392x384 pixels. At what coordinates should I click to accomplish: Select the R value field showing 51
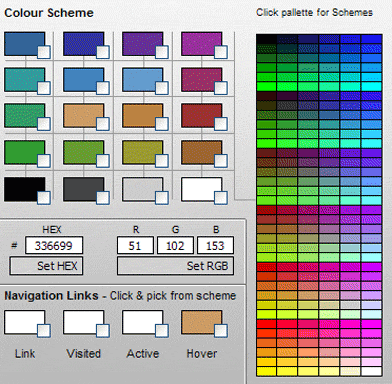(135, 245)
